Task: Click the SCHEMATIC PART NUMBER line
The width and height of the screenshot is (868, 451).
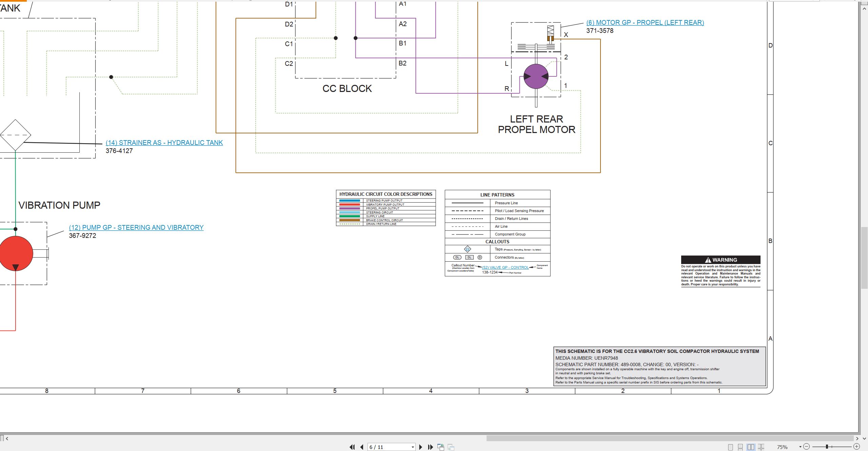Action: (x=627, y=364)
